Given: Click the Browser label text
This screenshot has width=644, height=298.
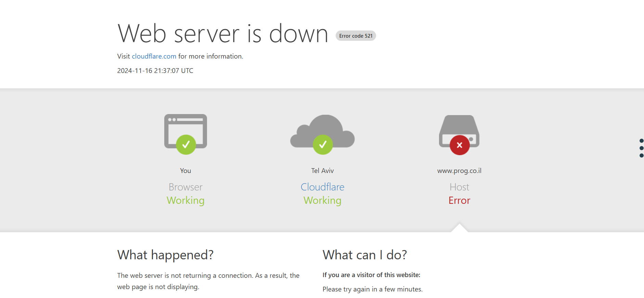Looking at the screenshot, I should tap(185, 187).
